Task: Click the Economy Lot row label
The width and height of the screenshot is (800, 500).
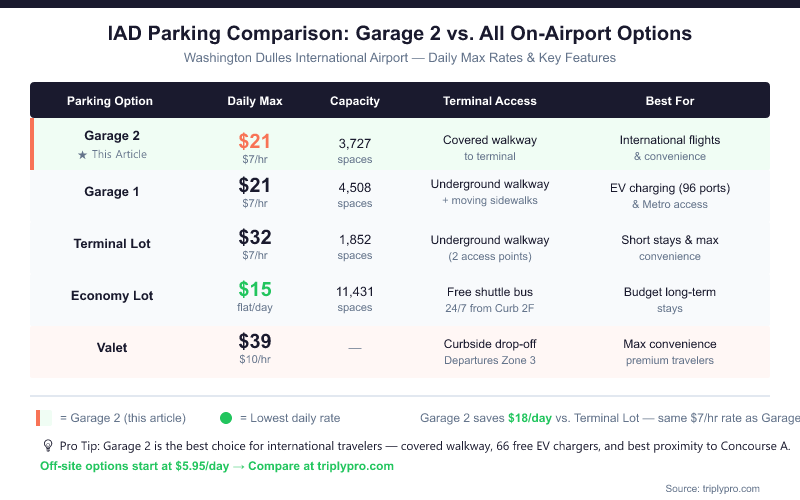Action: pos(110,296)
